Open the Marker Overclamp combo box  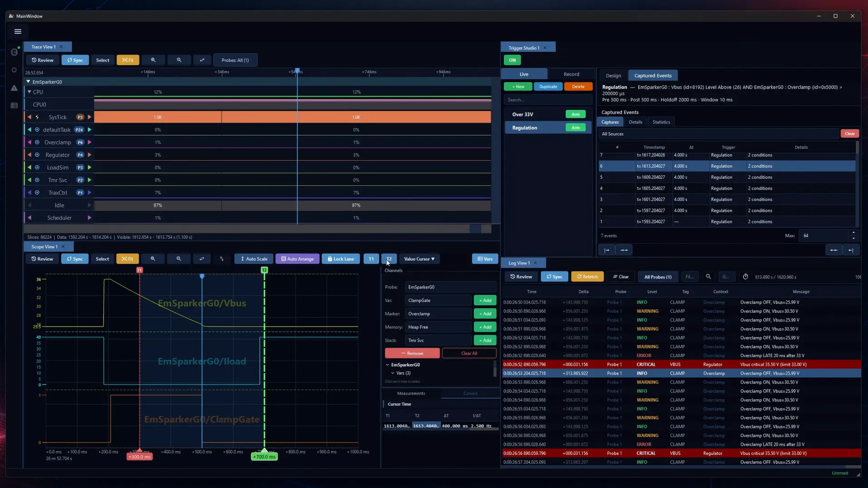click(438, 314)
